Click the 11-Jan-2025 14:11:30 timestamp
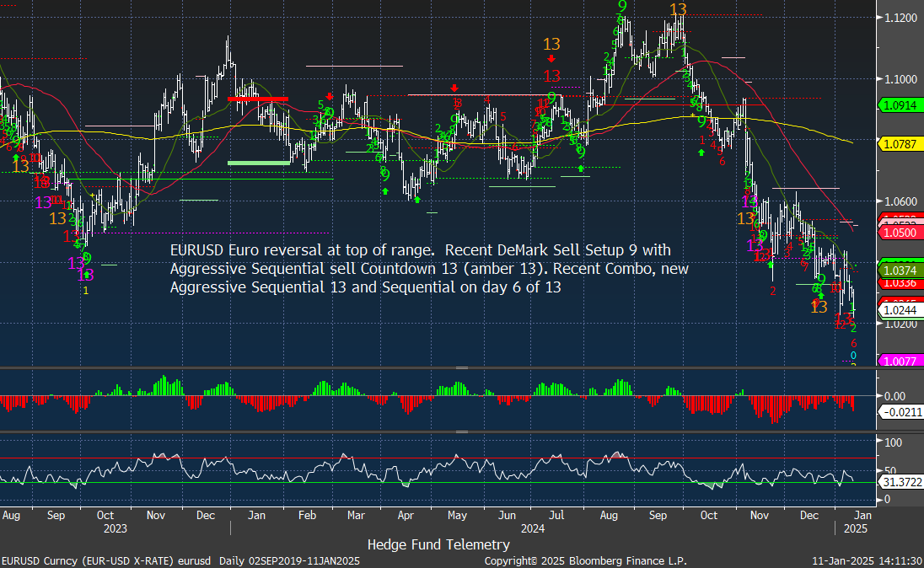The width and height of the screenshot is (924, 568). click(x=867, y=561)
